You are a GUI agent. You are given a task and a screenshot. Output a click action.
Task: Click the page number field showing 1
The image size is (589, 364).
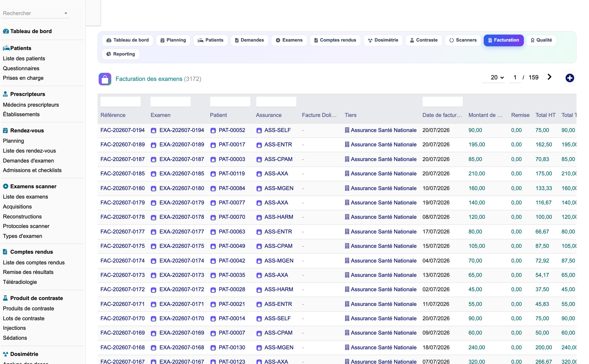click(x=515, y=77)
